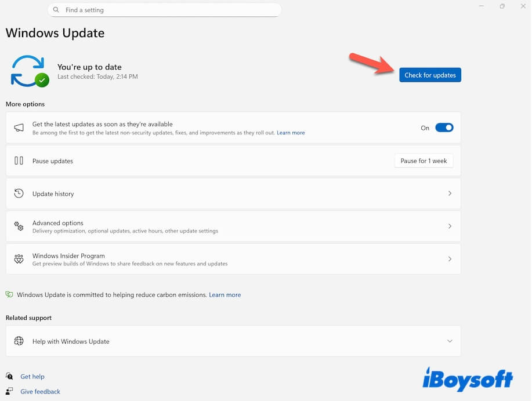Open the Get help link
Screen dimensions: 532x401
pyautogui.click(x=32, y=376)
